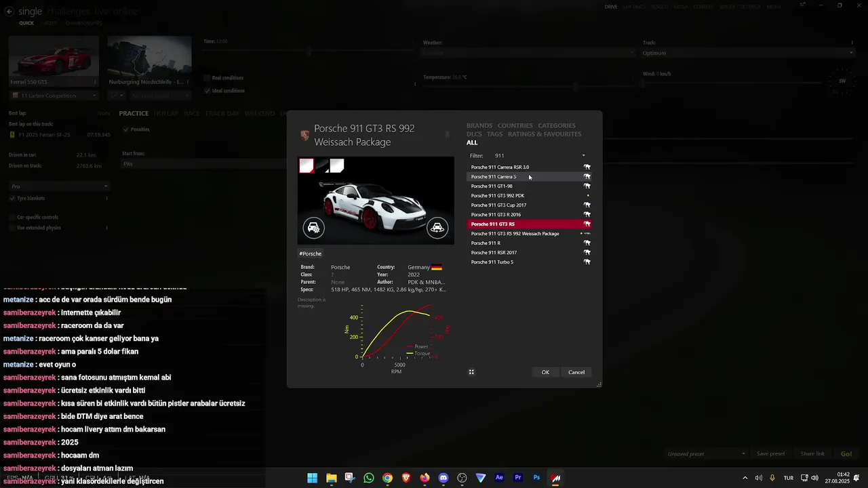Open File Explorer from taskbar
868x488 pixels.
(332, 478)
